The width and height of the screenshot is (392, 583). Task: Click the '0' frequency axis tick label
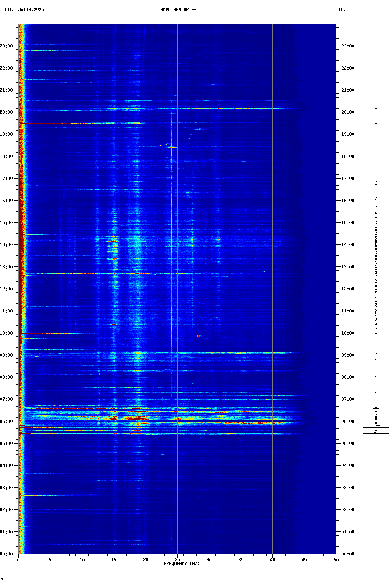click(18, 560)
